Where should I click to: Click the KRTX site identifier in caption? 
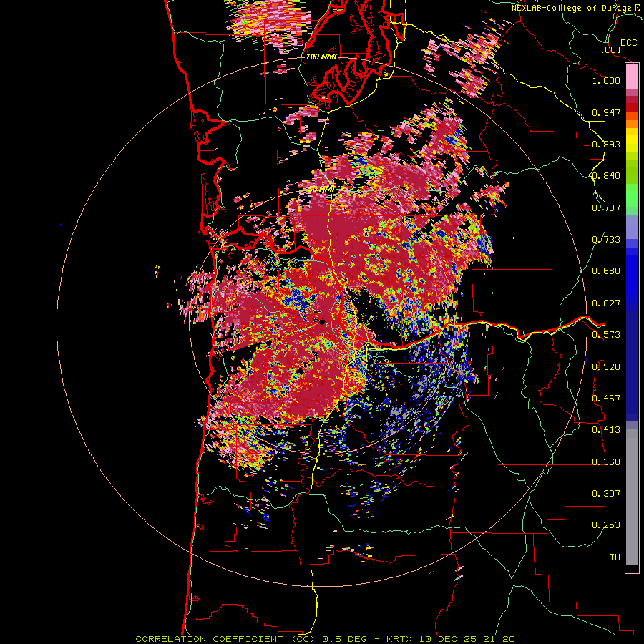click(x=399, y=639)
